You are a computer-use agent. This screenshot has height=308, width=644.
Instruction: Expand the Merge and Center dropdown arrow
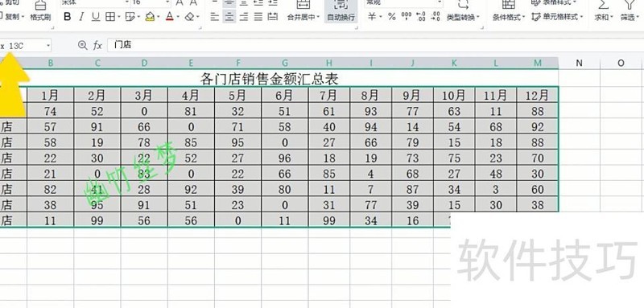pos(317,17)
